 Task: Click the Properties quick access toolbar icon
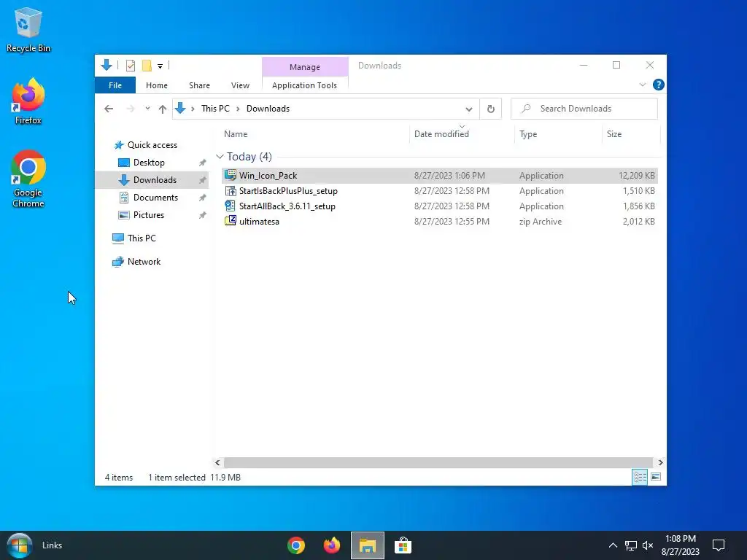coord(130,66)
